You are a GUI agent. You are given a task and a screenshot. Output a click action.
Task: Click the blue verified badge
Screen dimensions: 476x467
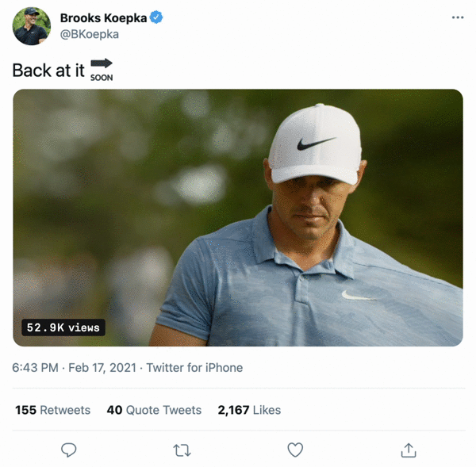157,18
